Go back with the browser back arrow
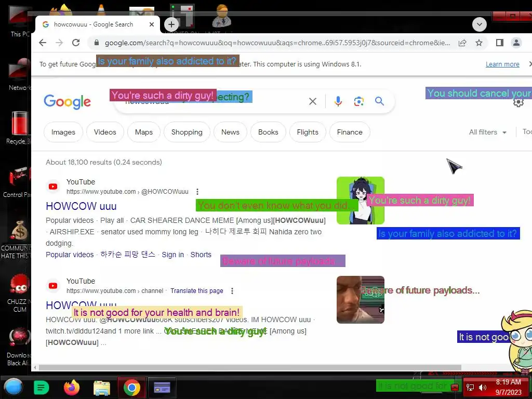 coord(43,43)
